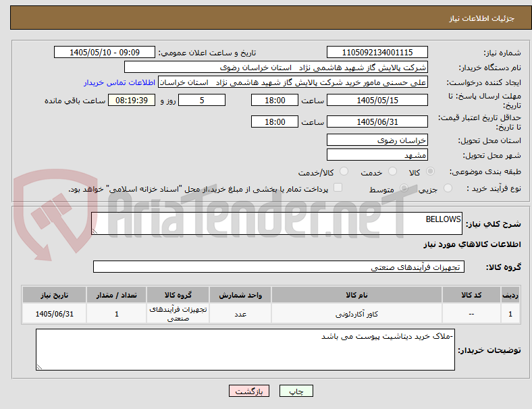The image size is (532, 409).
Task: Click the طبقه بندی موضوعی label
Action: click(x=485, y=171)
